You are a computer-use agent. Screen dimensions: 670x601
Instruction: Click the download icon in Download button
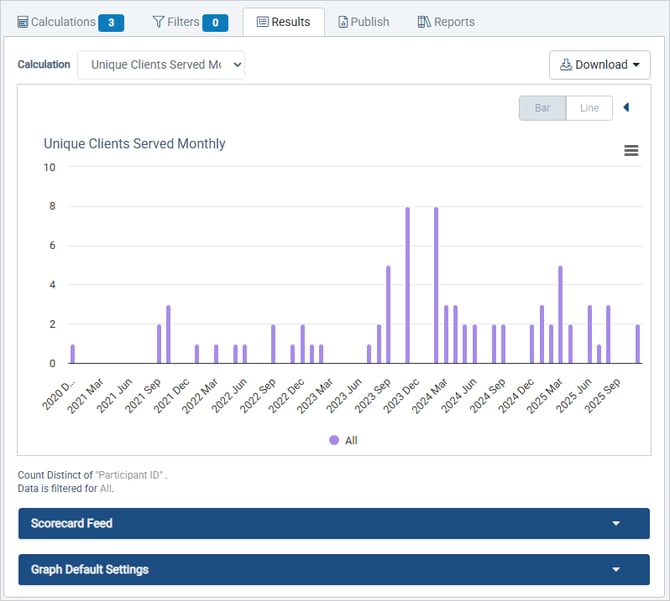click(x=565, y=65)
